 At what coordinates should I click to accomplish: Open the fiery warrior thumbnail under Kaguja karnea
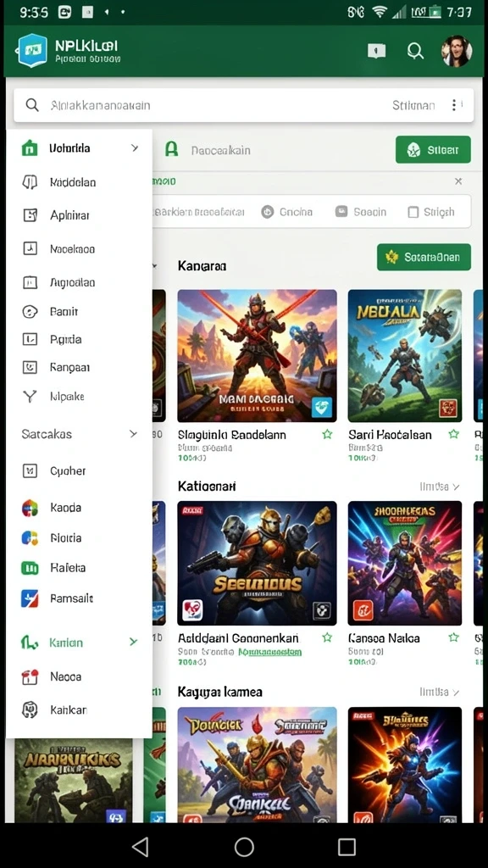pos(405,765)
